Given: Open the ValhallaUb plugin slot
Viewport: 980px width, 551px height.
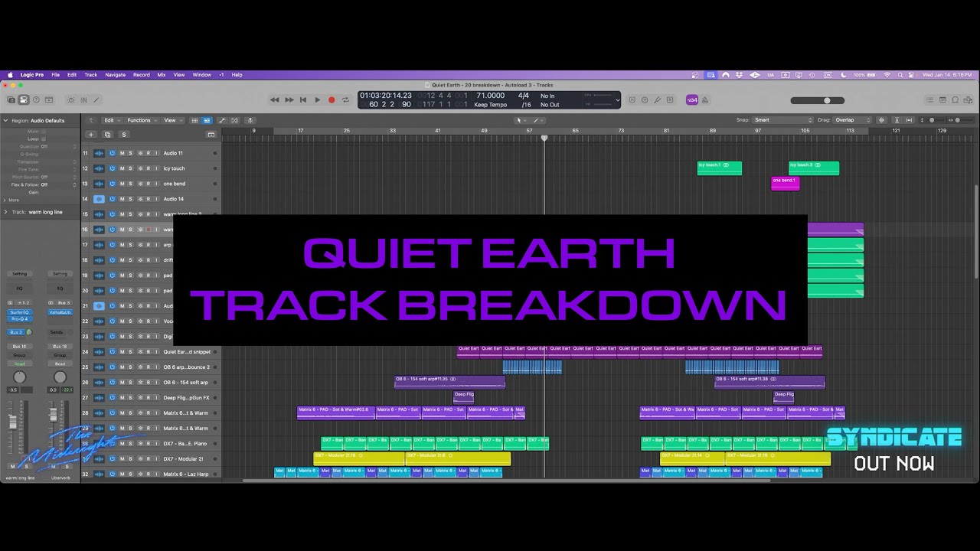Looking at the screenshot, I should click(60, 312).
